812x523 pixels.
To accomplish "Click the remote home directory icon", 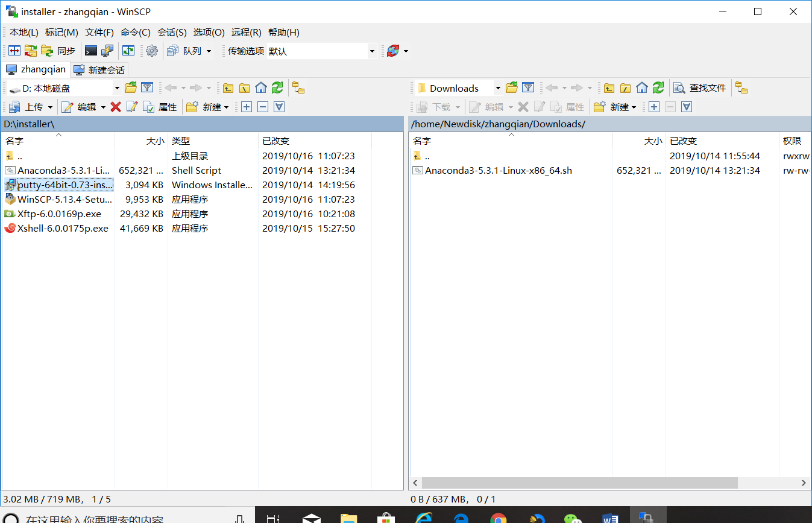I will pos(642,88).
